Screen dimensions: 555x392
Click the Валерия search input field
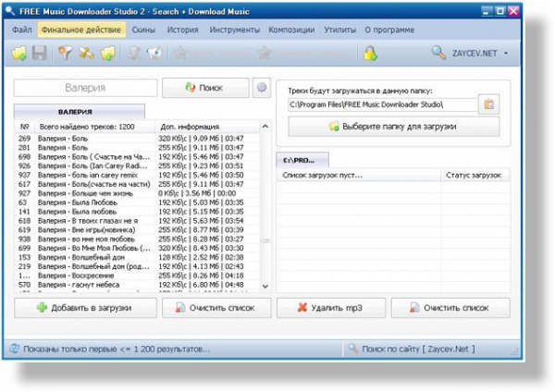85,88
